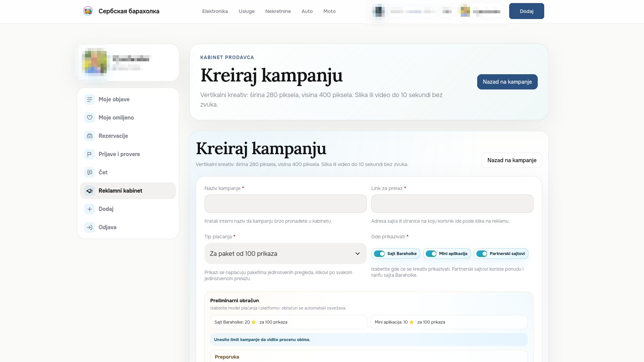Open Rezervacije from sidebar
Screen dimensions: 644x362
(x=128, y=136)
